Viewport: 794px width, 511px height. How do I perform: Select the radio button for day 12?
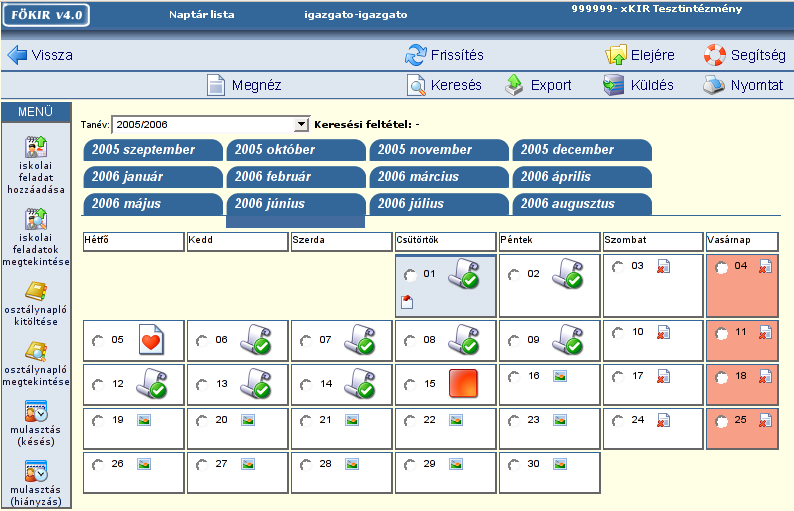click(x=98, y=384)
